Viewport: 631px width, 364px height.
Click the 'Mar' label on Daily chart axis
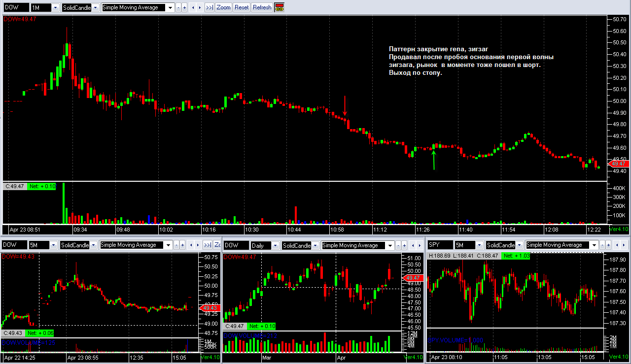[x=267, y=358]
